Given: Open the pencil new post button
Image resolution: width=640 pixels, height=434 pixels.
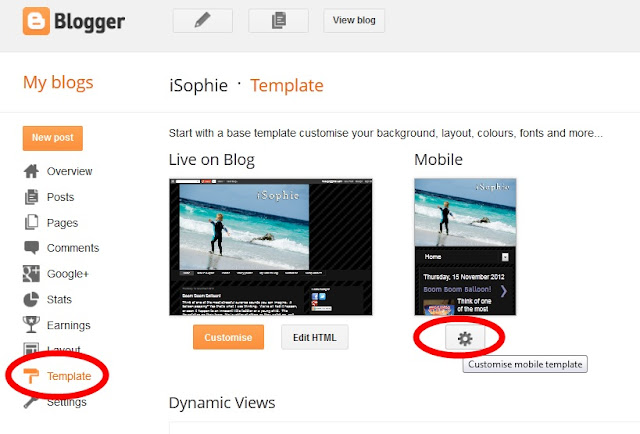Looking at the screenshot, I should (203, 20).
